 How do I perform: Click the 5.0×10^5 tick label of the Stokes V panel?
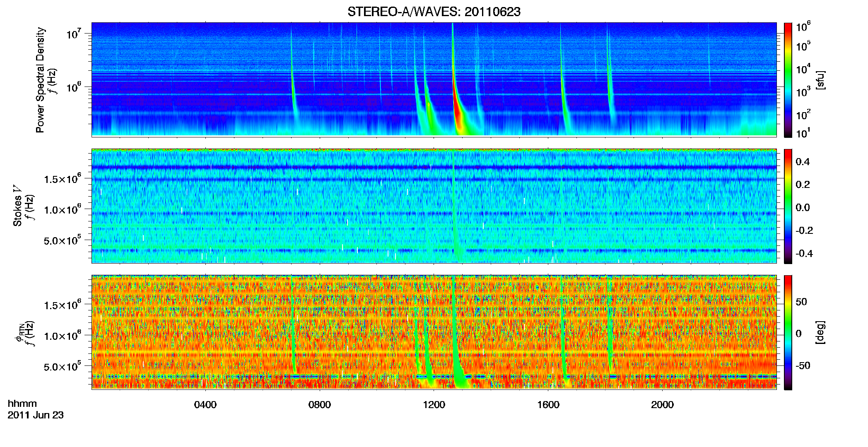63,240
